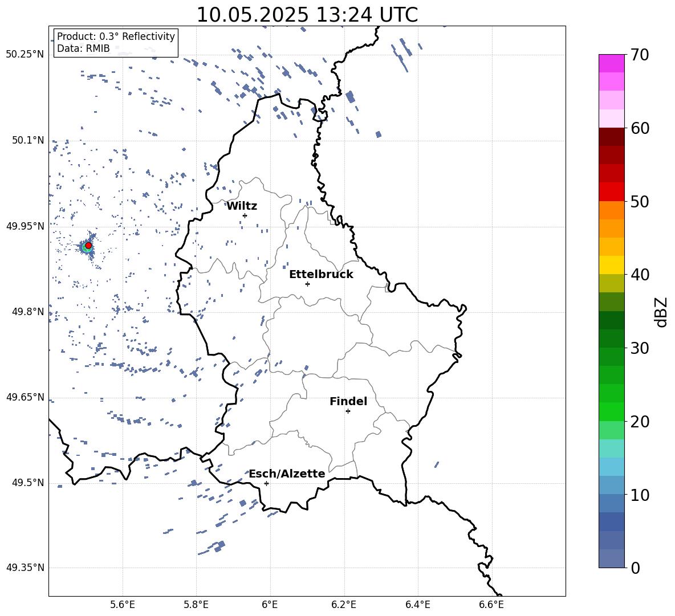Screen dimensions: 675x616
Task: Click the colorbar value 0
Action: click(x=635, y=568)
